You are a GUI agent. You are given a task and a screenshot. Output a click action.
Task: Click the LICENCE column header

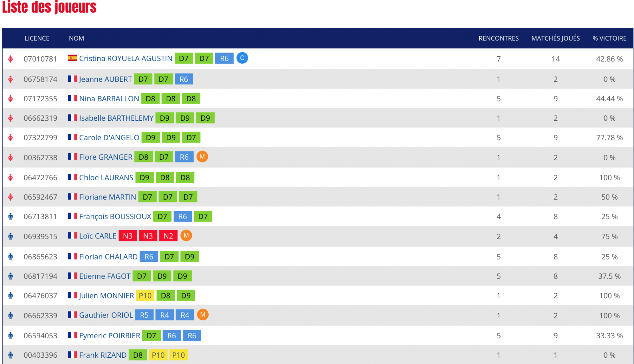pyautogui.click(x=37, y=38)
